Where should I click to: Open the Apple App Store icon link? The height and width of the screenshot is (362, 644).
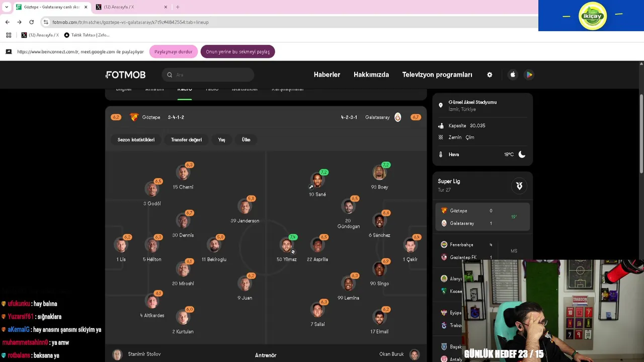513,74
